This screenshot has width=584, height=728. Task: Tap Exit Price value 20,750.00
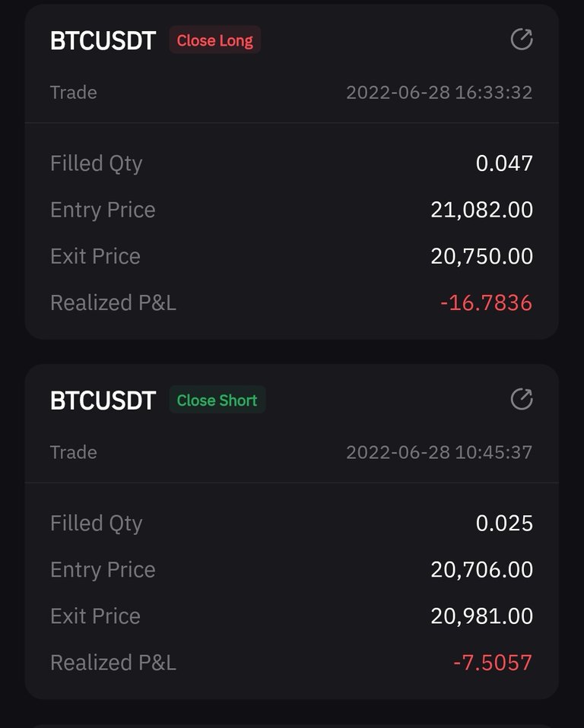[x=482, y=256]
